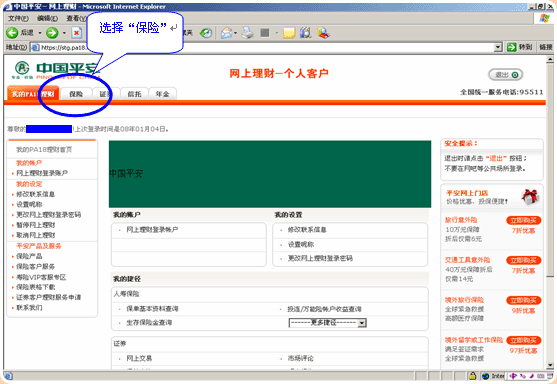
Task: Open the 更多捷径 dropdown list
Action: coord(328,323)
